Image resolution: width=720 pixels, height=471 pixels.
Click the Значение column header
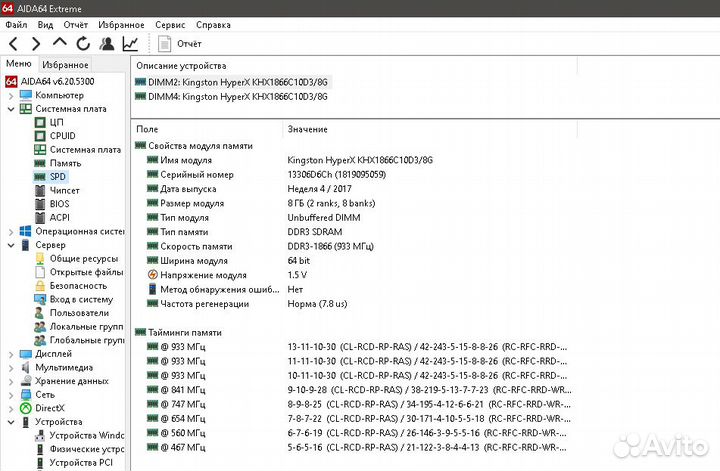pos(430,129)
